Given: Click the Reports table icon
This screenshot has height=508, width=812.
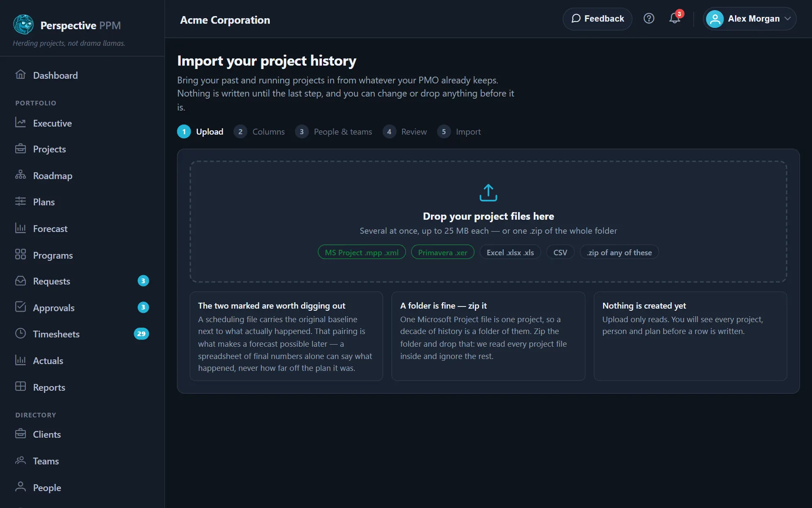Looking at the screenshot, I should coord(20,386).
